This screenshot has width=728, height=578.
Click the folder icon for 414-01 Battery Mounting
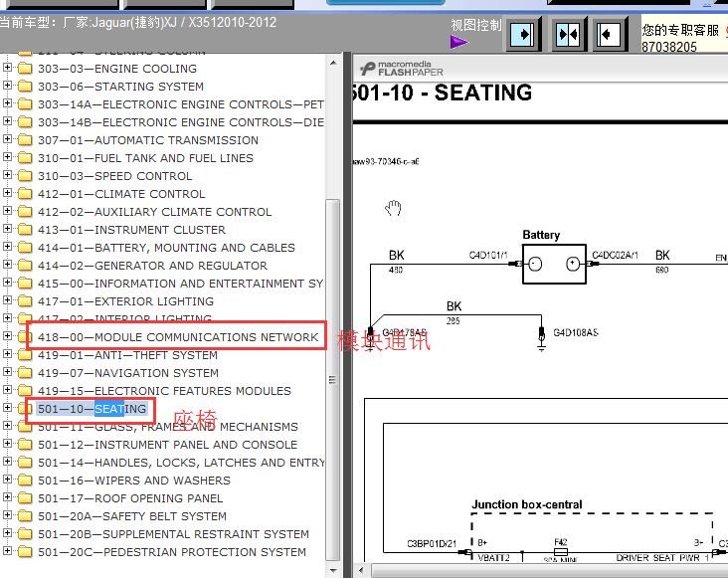pos(25,248)
